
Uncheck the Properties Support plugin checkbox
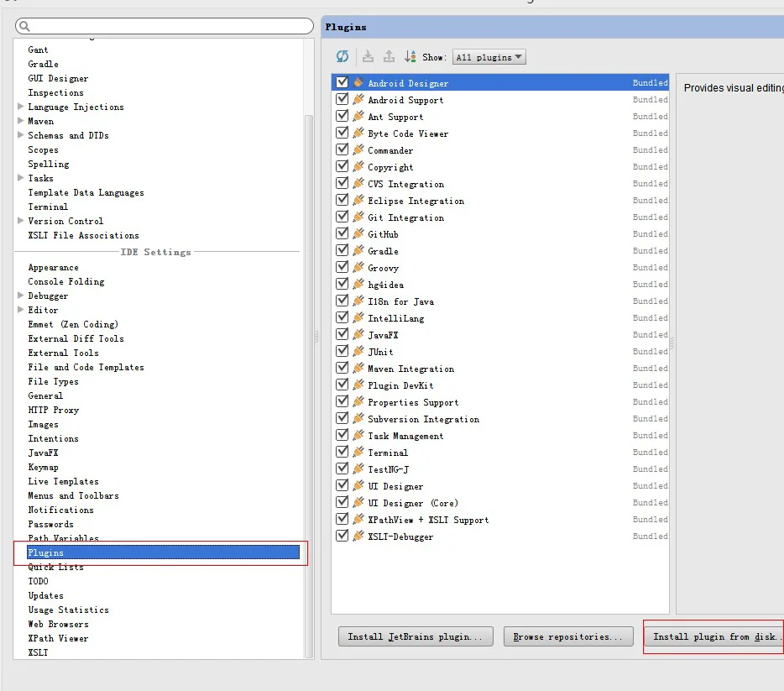342,401
